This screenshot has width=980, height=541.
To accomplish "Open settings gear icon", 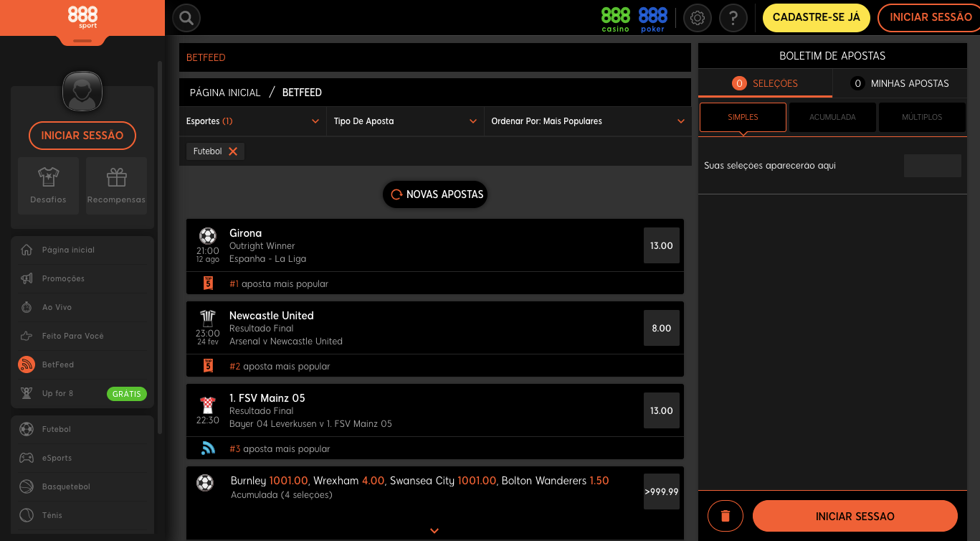I will pyautogui.click(x=698, y=18).
